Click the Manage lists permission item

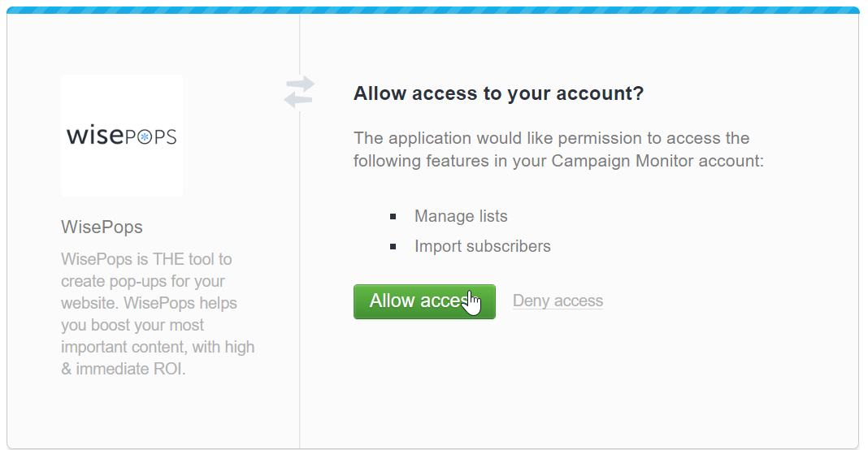461,216
